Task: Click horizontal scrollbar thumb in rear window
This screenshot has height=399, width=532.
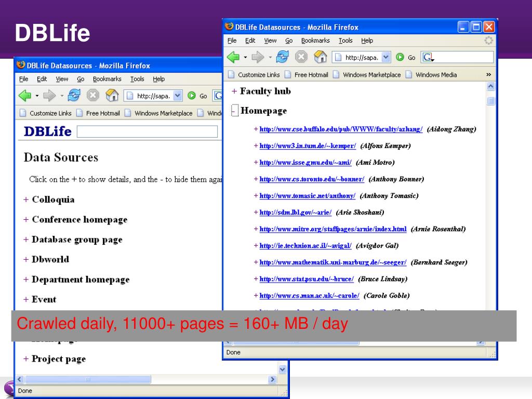Action: 88,379
